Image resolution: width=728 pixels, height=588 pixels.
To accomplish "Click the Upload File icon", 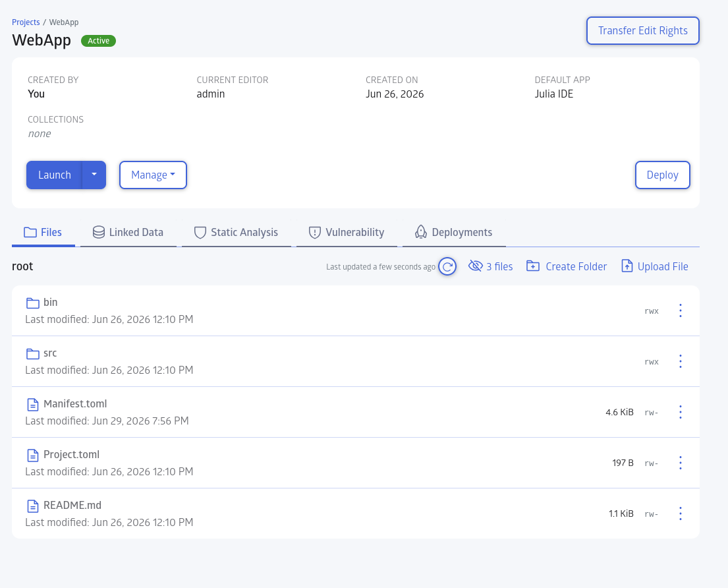I will coord(627,266).
